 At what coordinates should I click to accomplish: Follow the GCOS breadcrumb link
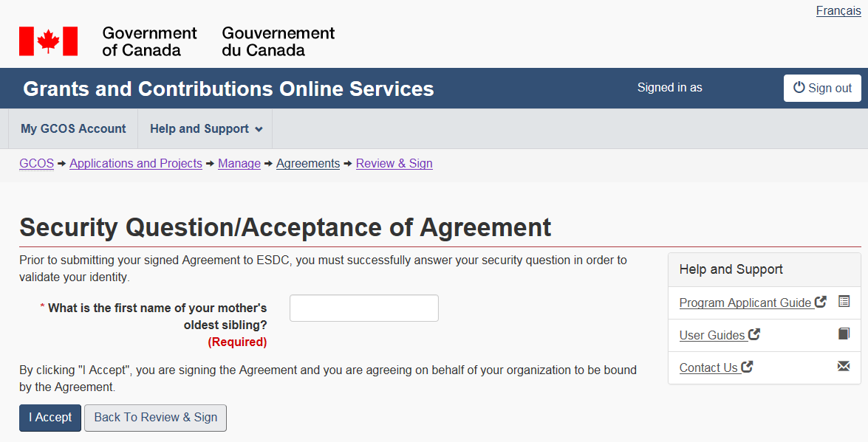pyautogui.click(x=36, y=163)
